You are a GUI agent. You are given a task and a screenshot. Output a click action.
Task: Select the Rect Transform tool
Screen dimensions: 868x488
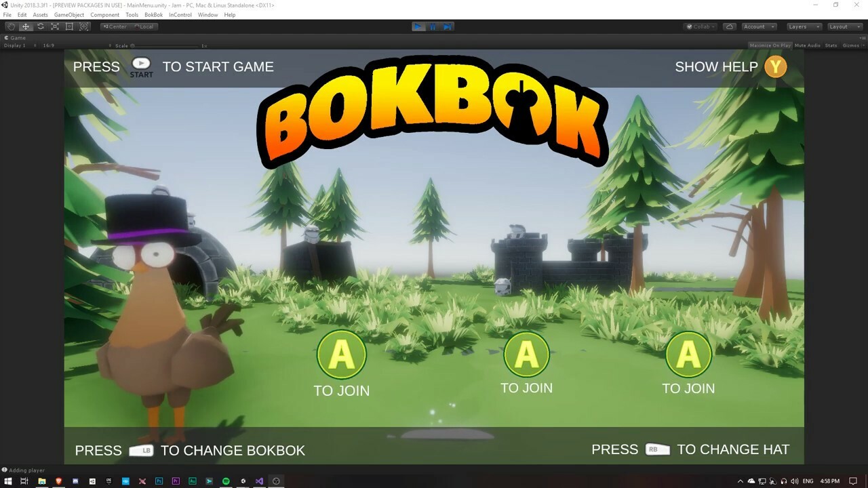[x=69, y=26]
